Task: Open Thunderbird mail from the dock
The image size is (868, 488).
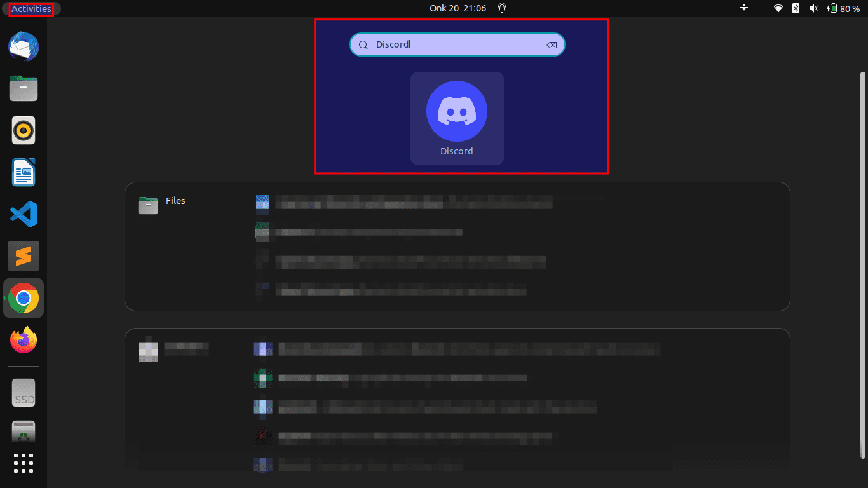Action: tap(24, 47)
